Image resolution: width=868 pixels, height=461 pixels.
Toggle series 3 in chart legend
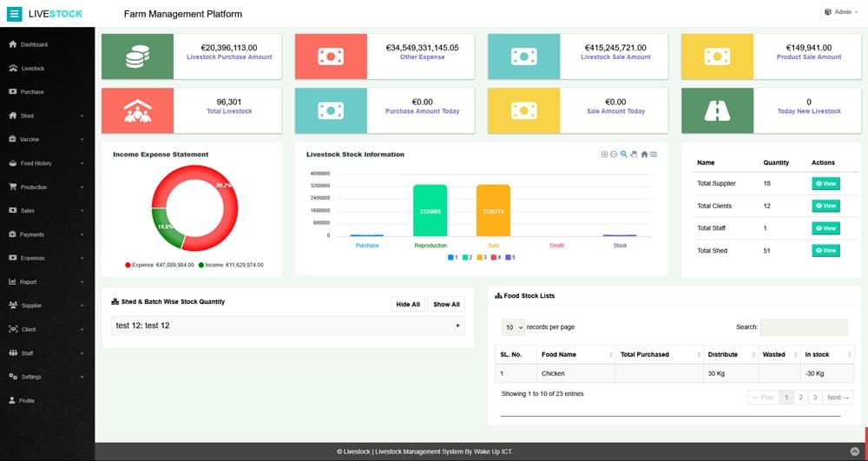click(482, 258)
